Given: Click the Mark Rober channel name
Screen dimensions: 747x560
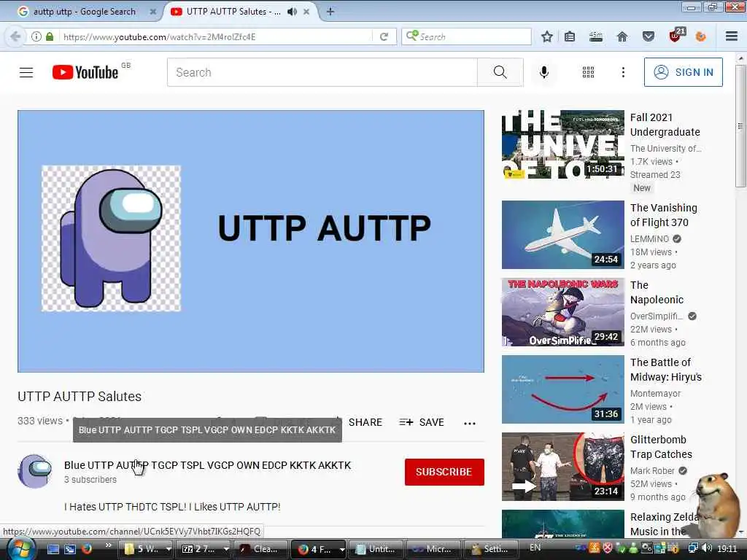Looking at the screenshot, I should coord(652,470).
